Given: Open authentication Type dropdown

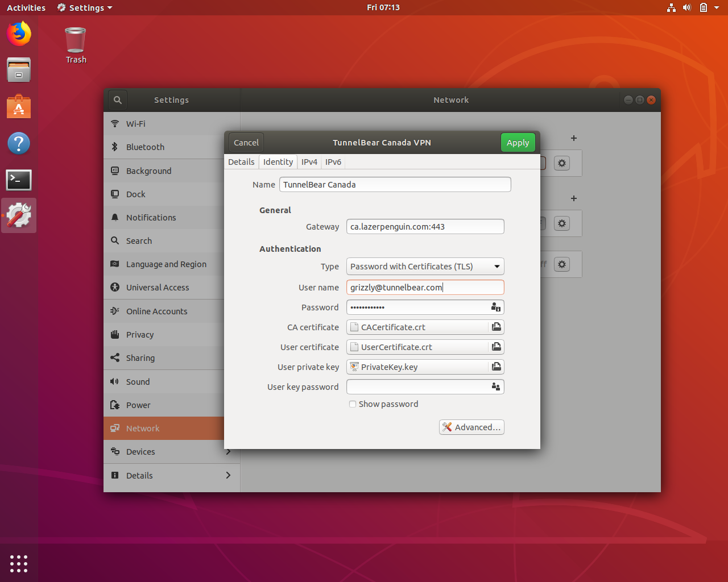Looking at the screenshot, I should [x=425, y=267].
